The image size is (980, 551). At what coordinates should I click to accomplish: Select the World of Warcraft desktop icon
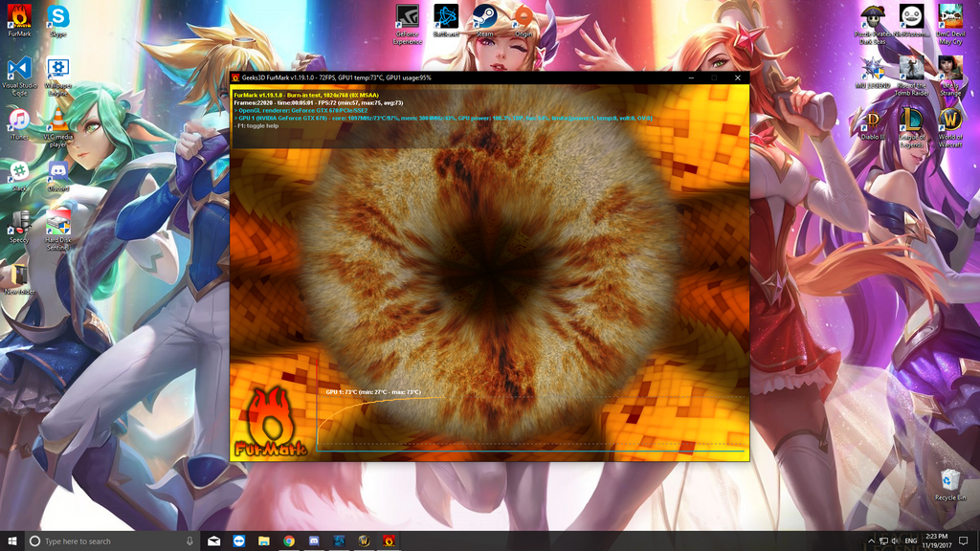(950, 128)
